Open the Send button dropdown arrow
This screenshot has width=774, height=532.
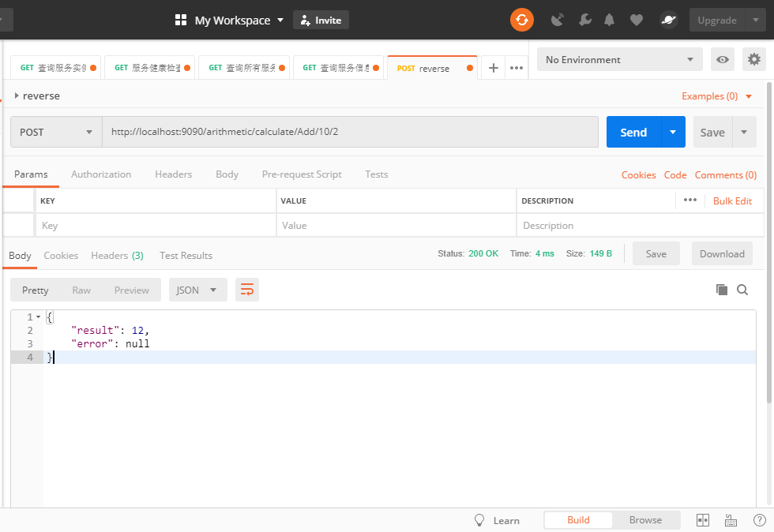(673, 132)
